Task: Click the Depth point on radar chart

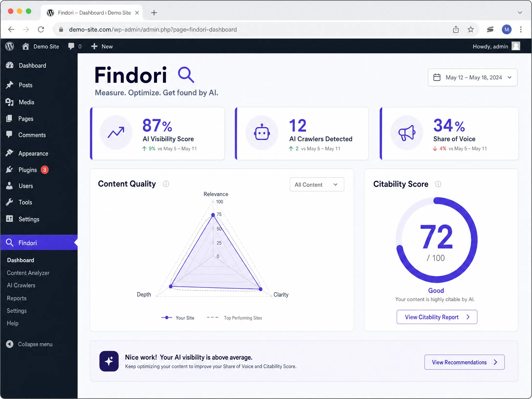Action: 171,286
